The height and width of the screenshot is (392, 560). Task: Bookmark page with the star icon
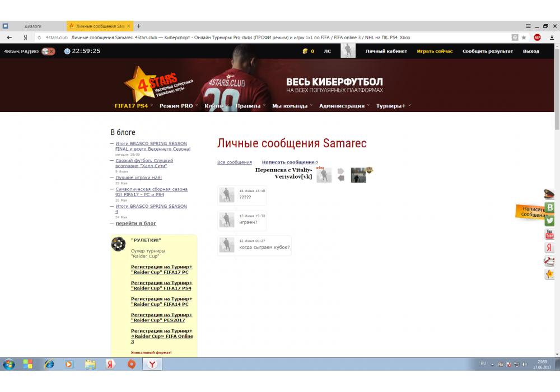(524, 38)
